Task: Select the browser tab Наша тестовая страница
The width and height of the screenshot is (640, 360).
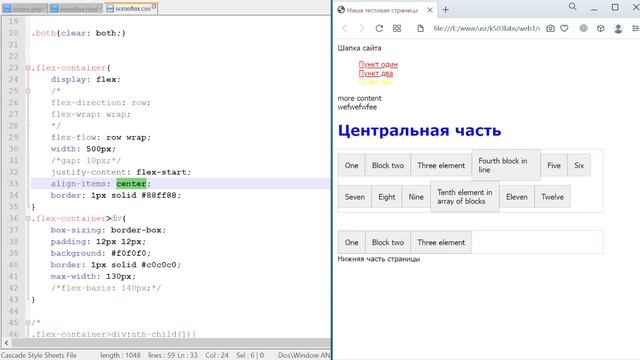Action: (382, 10)
